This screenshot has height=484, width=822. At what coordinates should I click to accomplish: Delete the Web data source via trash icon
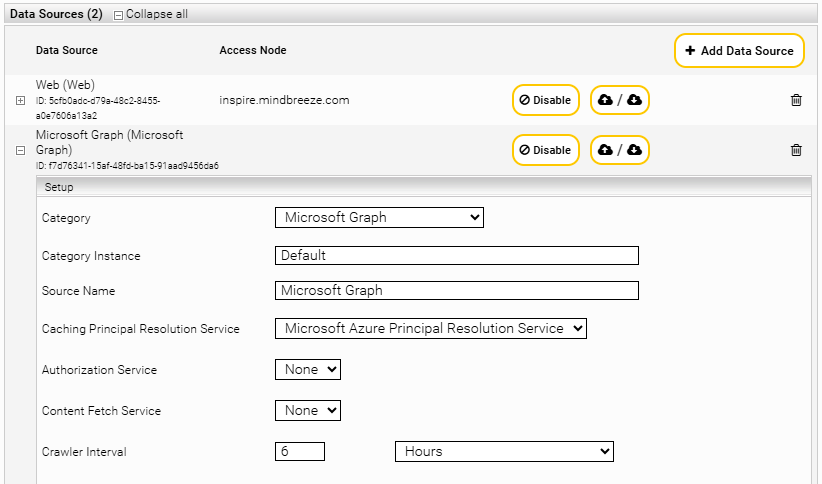click(796, 100)
